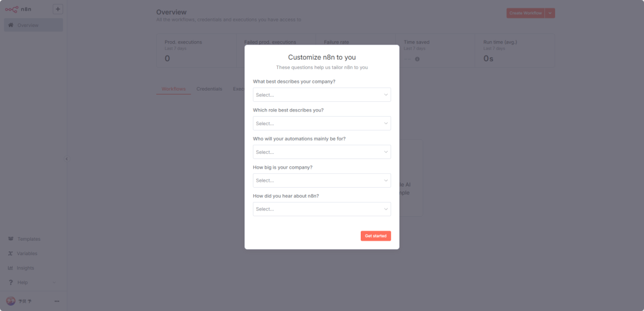
Task: Click the user avatar icon
Action: (11, 301)
